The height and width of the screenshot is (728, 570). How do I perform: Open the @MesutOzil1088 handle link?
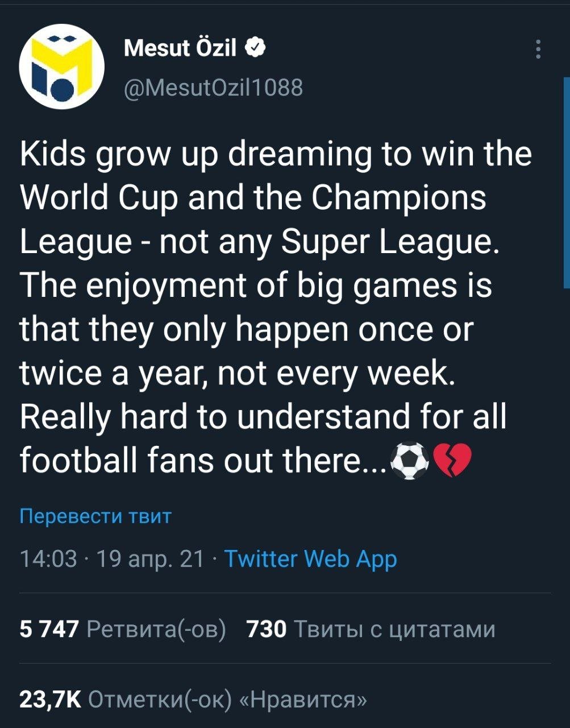pyautogui.click(x=213, y=88)
